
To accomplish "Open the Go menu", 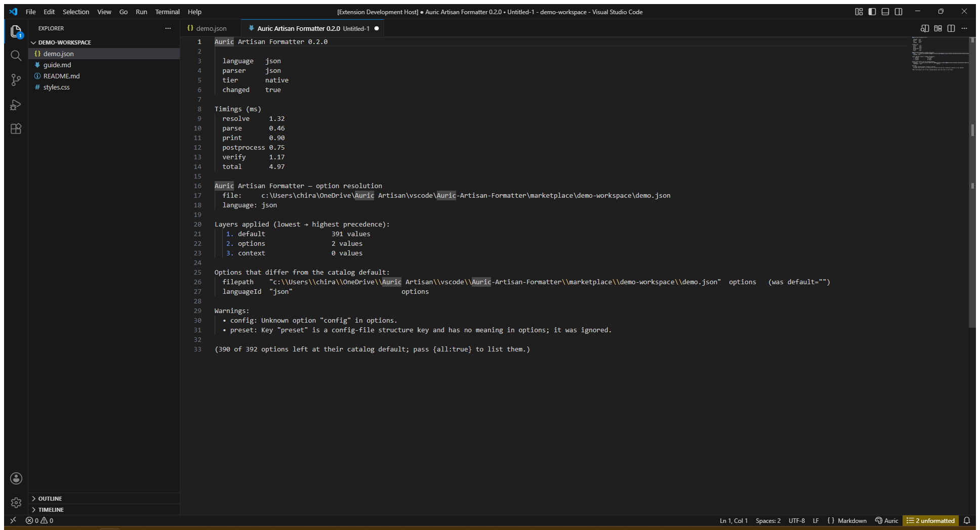I will coord(124,12).
